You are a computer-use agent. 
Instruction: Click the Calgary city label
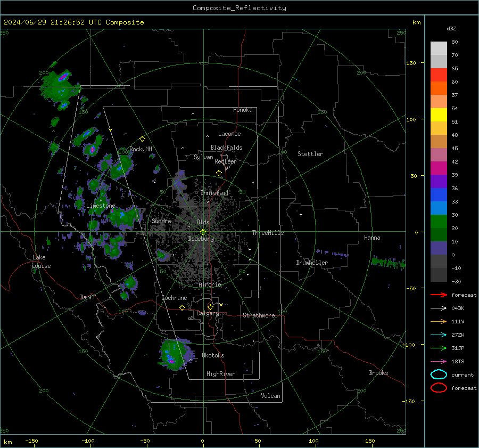208,313
